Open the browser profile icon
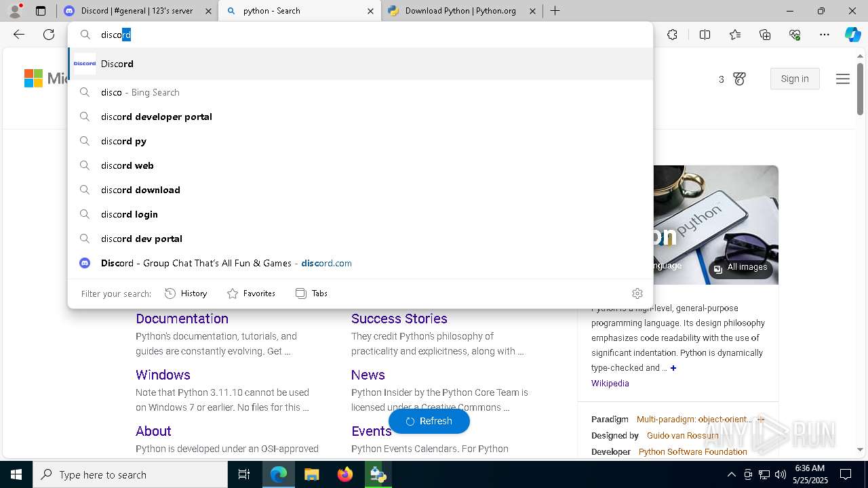This screenshot has width=868, height=488. click(x=15, y=11)
